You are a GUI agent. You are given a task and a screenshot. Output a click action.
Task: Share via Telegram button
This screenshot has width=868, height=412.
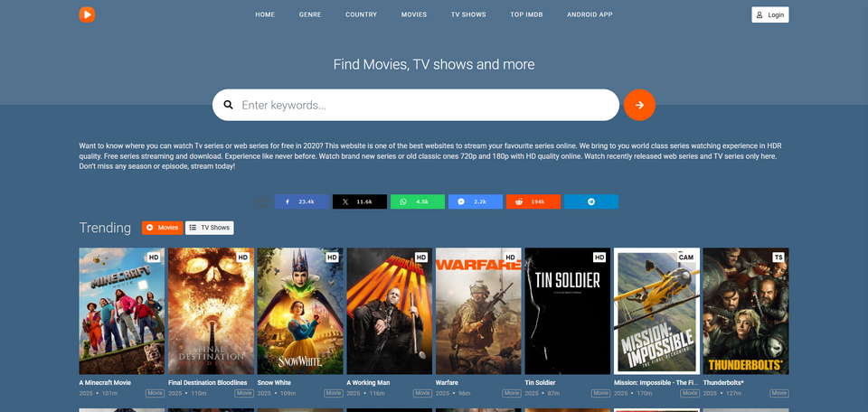pos(591,201)
